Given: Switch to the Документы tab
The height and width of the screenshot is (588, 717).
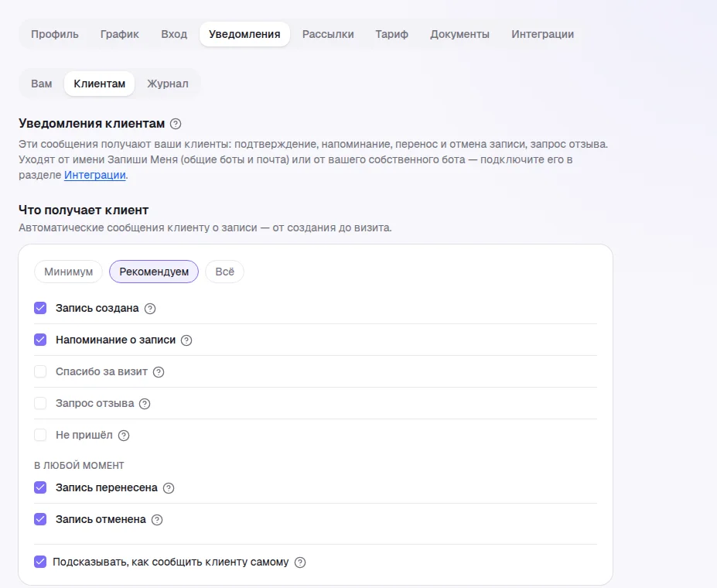Looking at the screenshot, I should (x=459, y=34).
